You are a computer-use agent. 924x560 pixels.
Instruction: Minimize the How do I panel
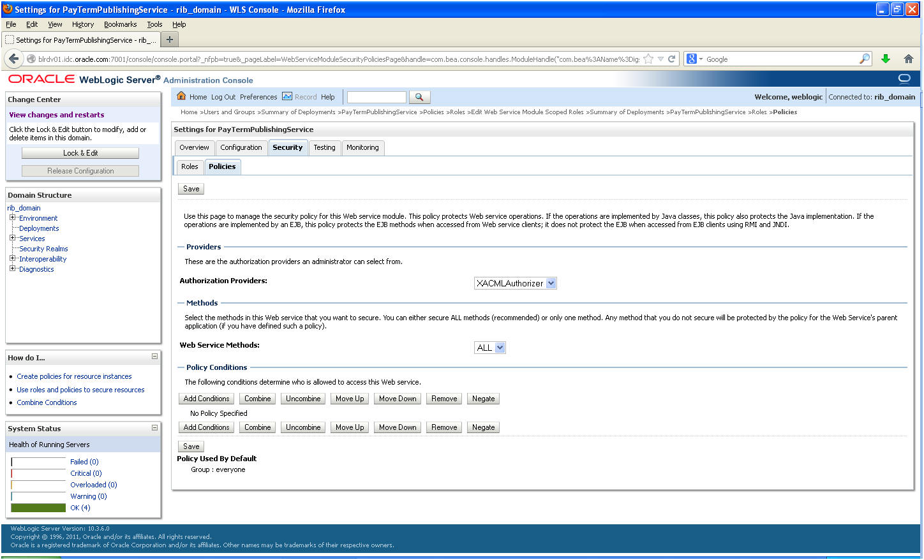[x=154, y=357]
